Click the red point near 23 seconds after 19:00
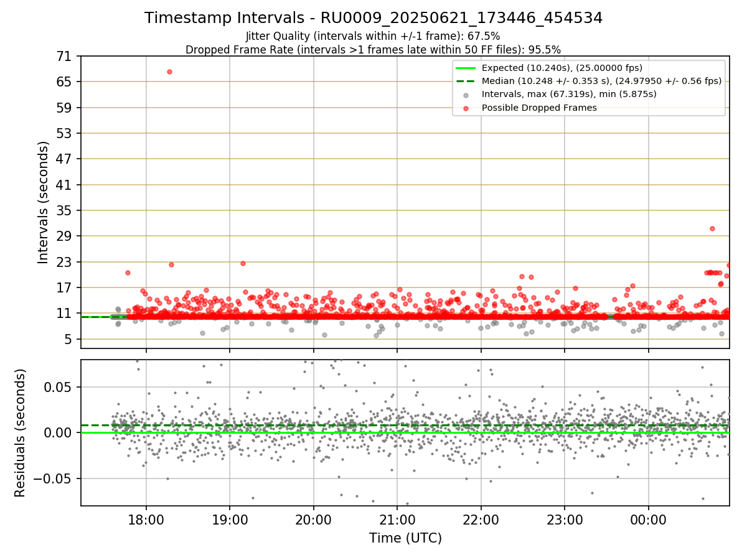747x560 pixels. (x=243, y=263)
